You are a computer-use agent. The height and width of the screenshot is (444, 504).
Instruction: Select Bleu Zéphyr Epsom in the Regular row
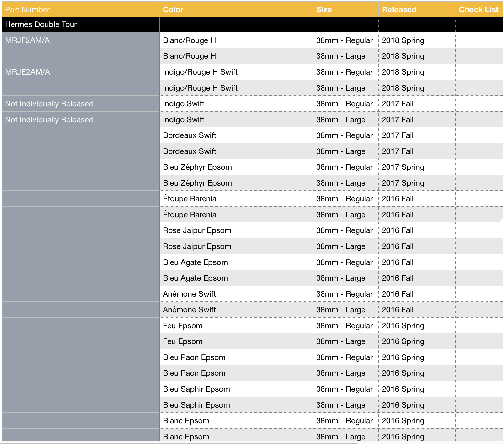tap(197, 167)
